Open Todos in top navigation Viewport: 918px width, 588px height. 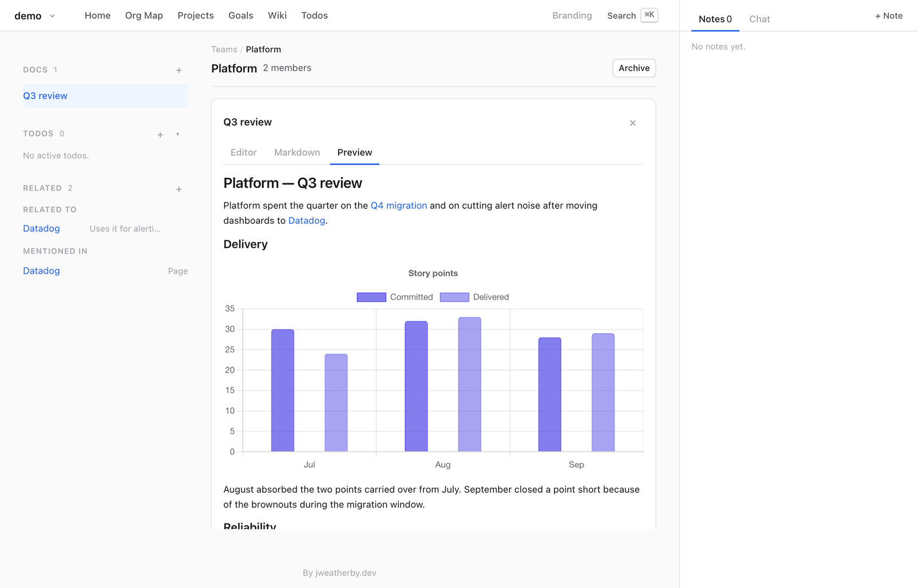click(x=314, y=15)
